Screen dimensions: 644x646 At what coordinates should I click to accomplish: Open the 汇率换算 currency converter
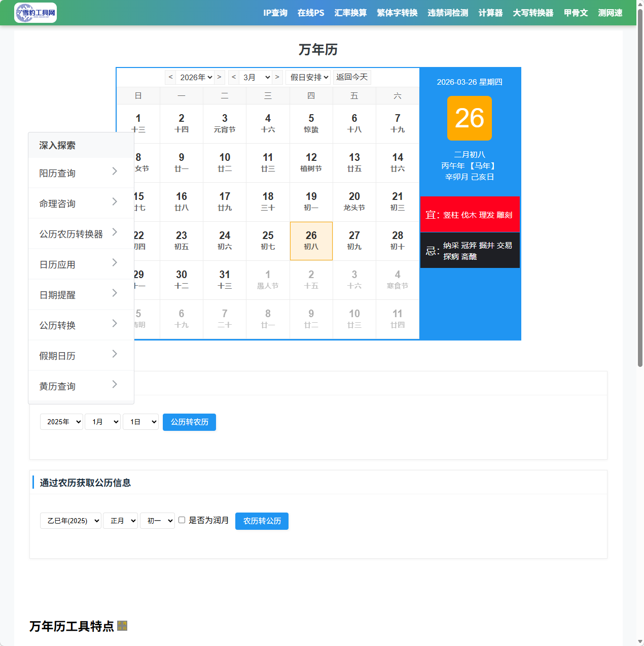[350, 13]
